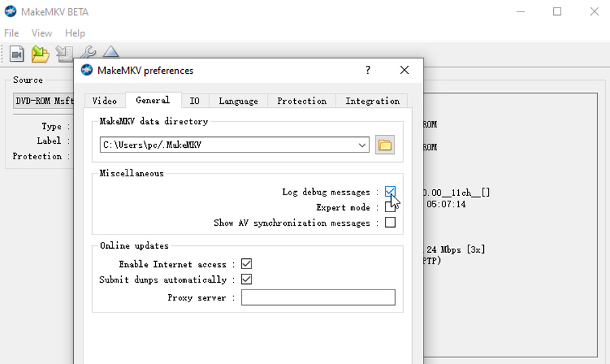The height and width of the screenshot is (364, 610).
Task: Close the MakeMKV preferences dialog
Action: pyautogui.click(x=405, y=70)
